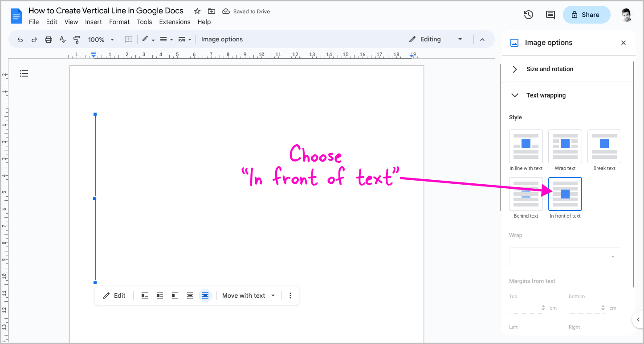Toggle In line with text wrapping style
Screen dimensions: 644x344
click(x=526, y=146)
